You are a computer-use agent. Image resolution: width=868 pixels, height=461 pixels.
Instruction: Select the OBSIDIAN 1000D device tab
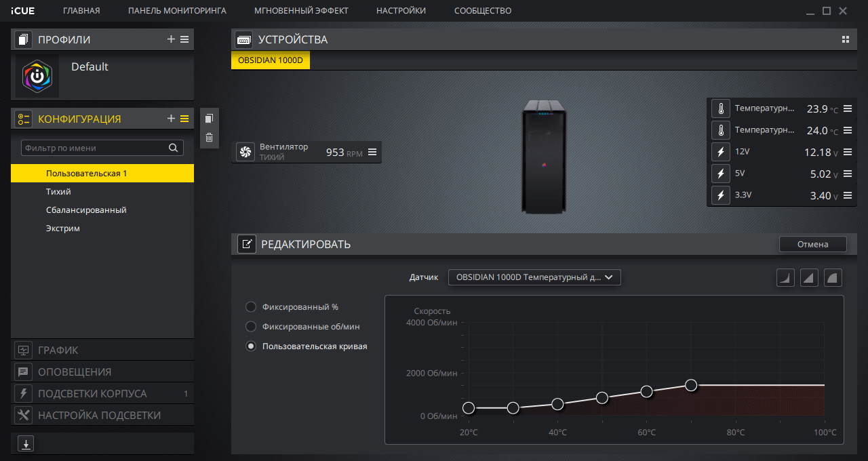(x=271, y=60)
